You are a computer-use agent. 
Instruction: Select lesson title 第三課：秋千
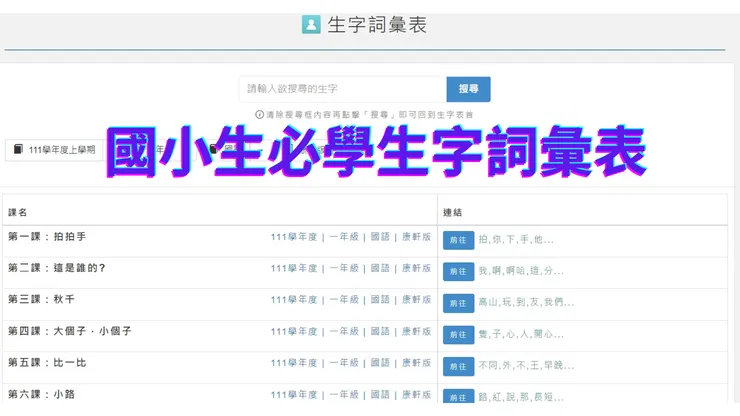pos(42,299)
